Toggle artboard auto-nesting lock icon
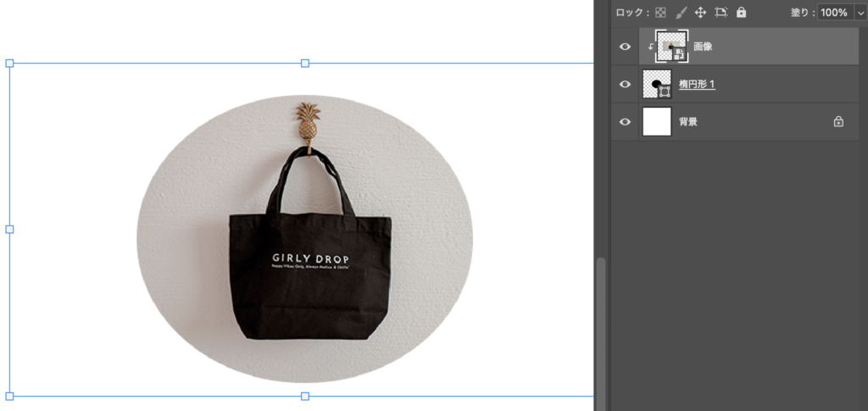868x411 pixels. click(x=721, y=12)
